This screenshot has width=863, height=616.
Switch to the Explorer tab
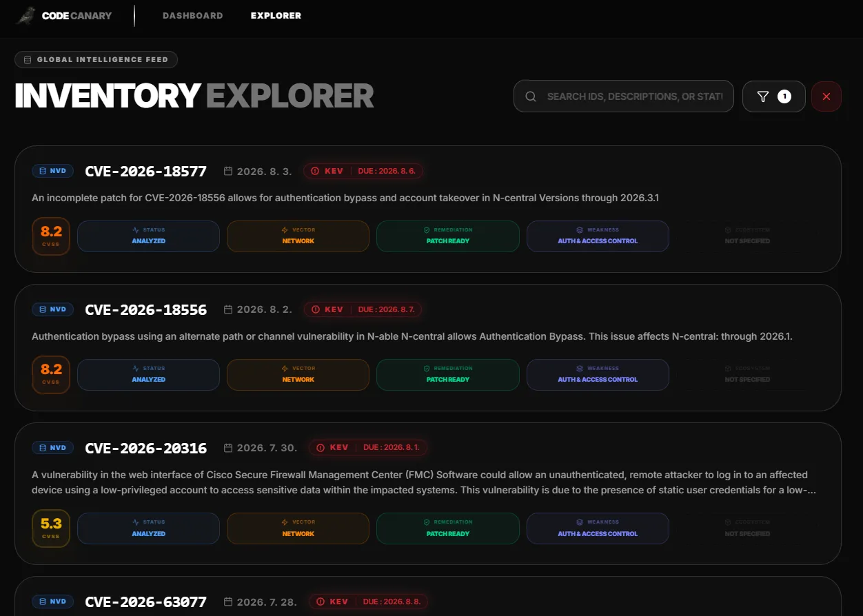(x=276, y=15)
